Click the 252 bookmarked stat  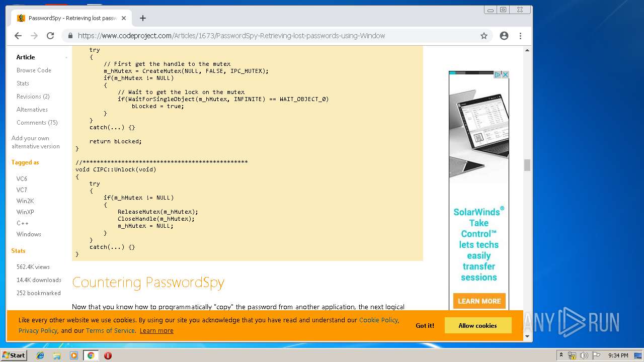38,293
